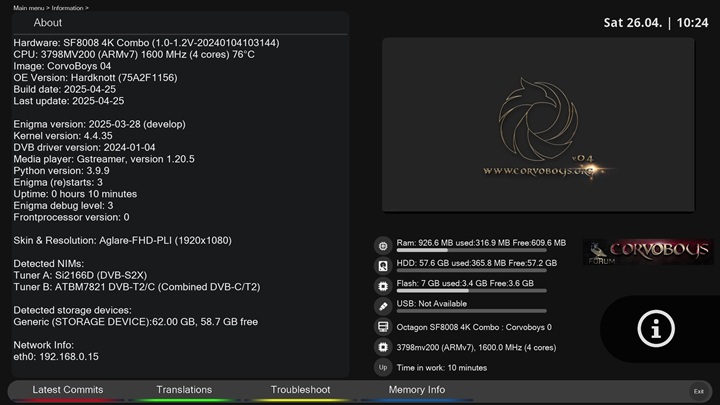The width and height of the screenshot is (720, 405).
Task: Click the Skin & Resolution: Aglare-FHD-PLI line
Action: (122, 241)
